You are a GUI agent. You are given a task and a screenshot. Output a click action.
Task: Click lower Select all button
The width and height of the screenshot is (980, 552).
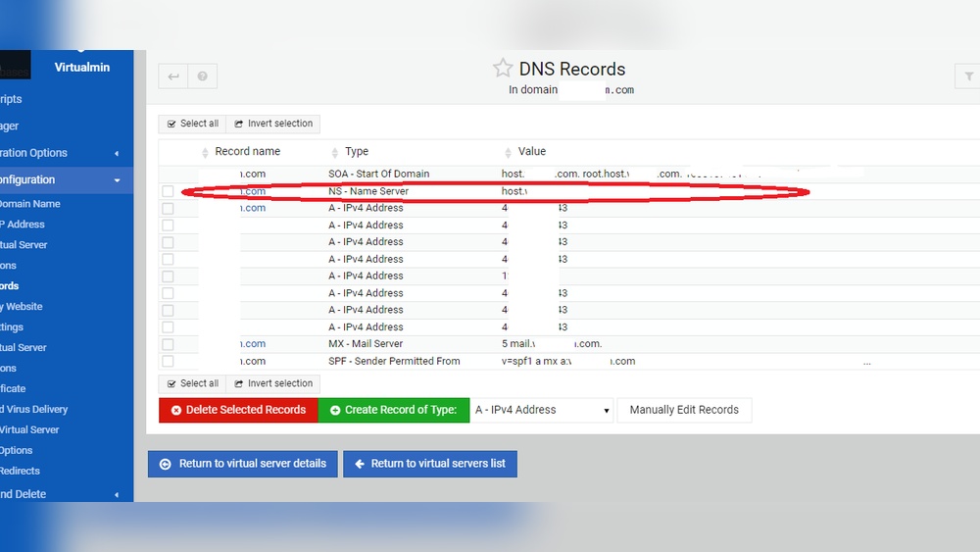pos(192,383)
